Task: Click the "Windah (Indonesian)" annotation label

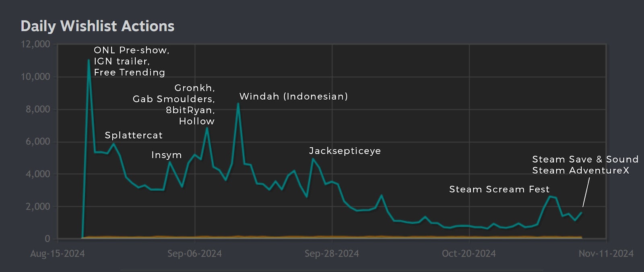Action: (x=293, y=96)
